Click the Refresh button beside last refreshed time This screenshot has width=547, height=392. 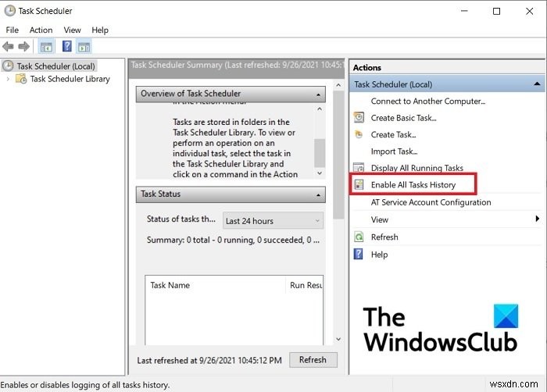(313, 359)
